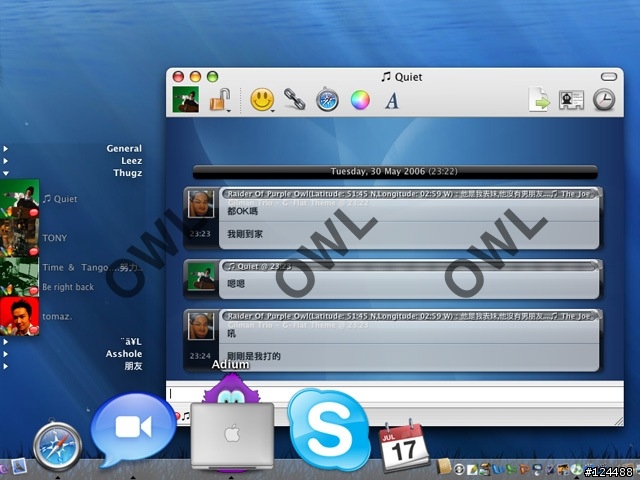Screen dimensions: 640x480
Task: Expand the ¨ā¥L contact group
Action: point(5,342)
